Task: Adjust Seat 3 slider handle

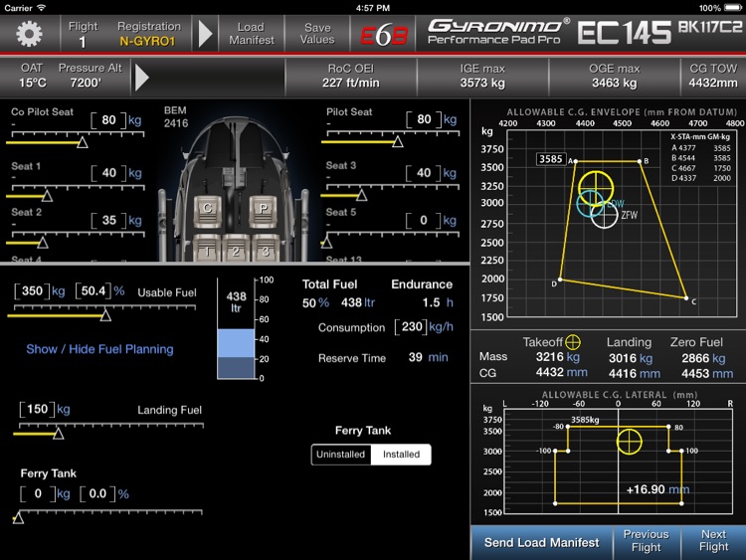Action: (x=362, y=195)
